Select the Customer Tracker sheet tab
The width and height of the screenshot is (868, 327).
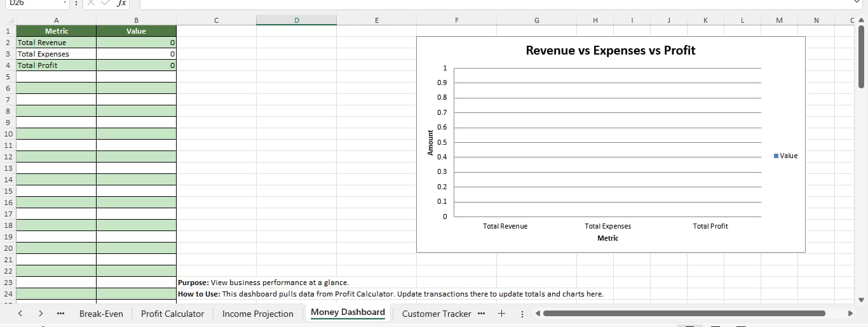tap(437, 314)
